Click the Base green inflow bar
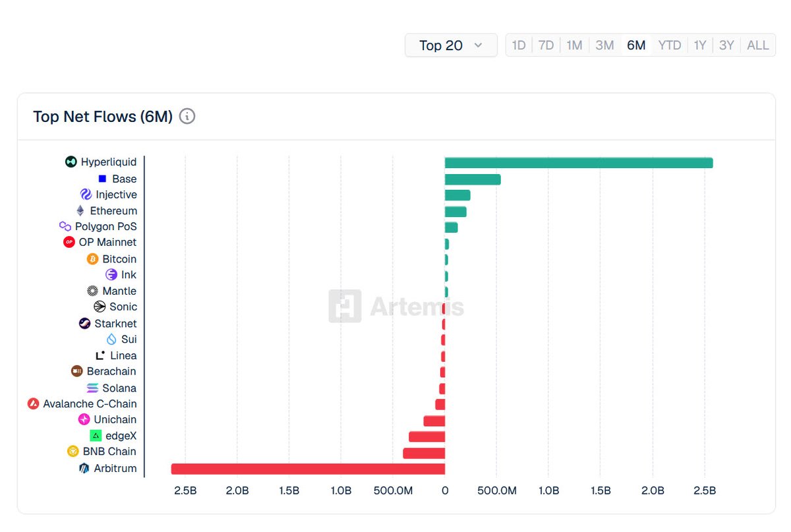The height and width of the screenshot is (532, 791). [473, 179]
